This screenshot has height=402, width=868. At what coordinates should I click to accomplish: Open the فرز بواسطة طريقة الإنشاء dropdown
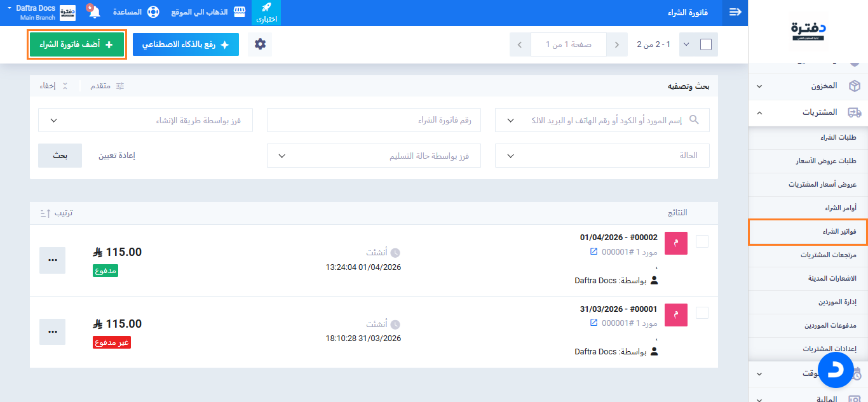pyautogui.click(x=146, y=120)
